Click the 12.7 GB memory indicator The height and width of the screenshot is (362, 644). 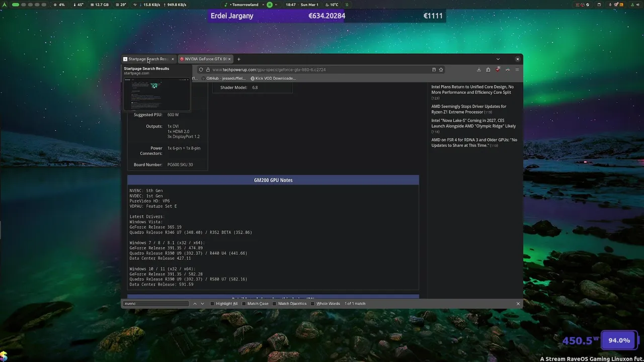click(x=99, y=5)
